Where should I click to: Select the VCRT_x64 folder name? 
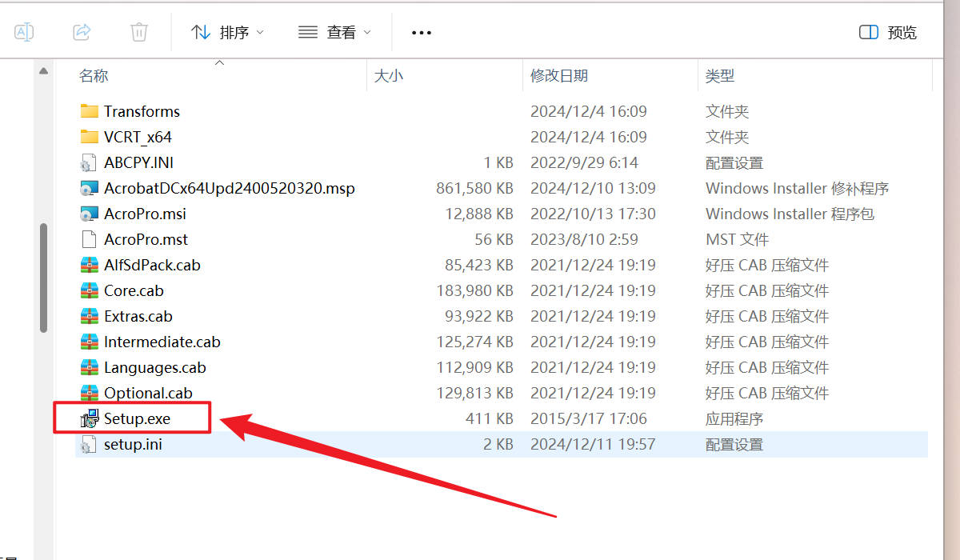tap(138, 137)
